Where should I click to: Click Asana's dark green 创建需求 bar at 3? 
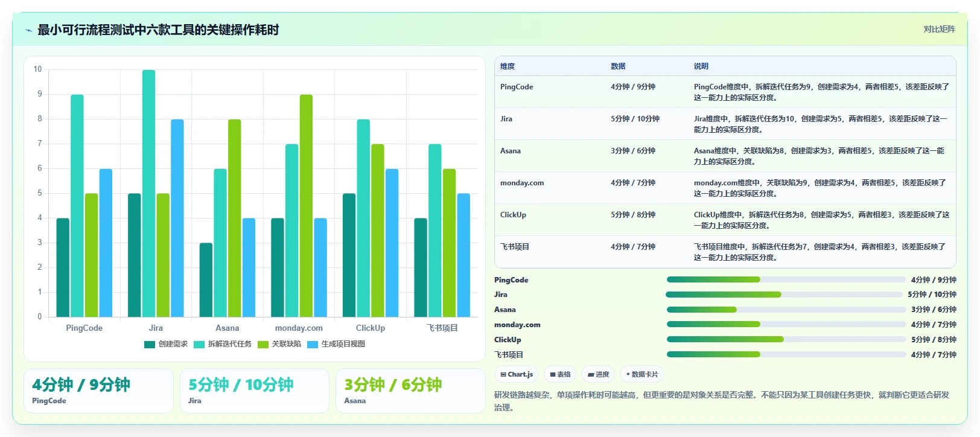pyautogui.click(x=206, y=280)
